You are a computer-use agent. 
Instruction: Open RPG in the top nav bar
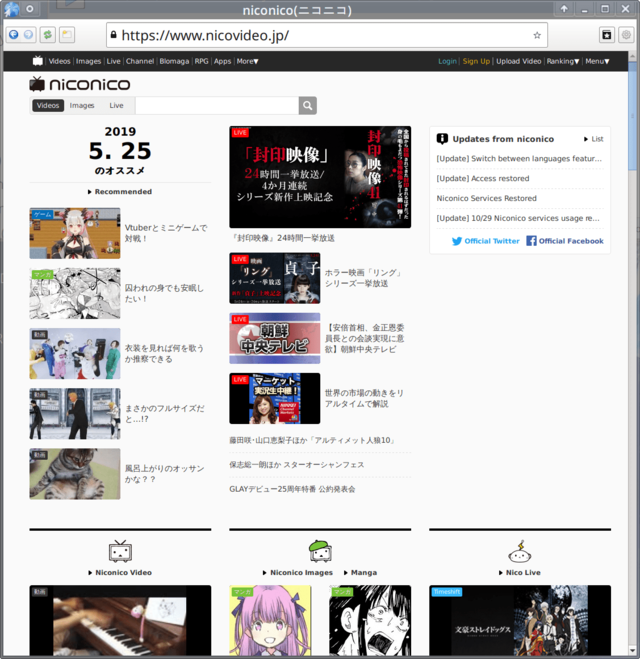(201, 61)
